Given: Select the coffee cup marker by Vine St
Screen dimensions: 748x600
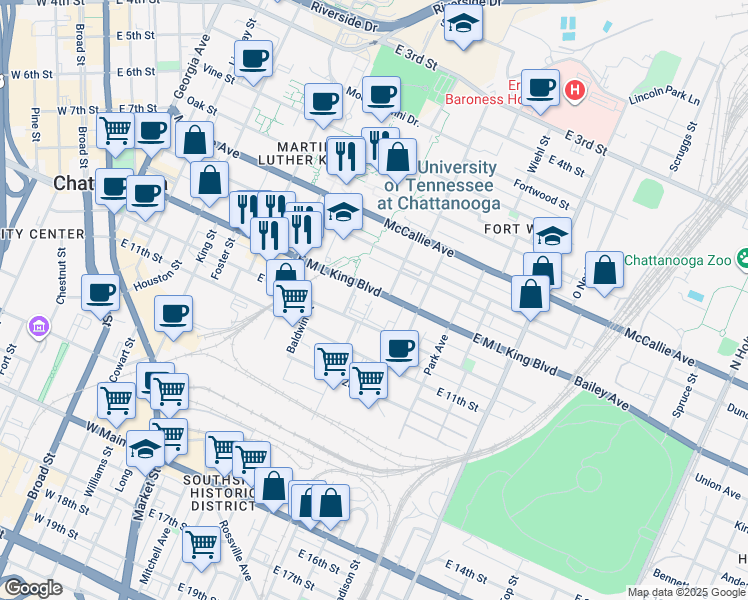Looking at the screenshot, I should 254,58.
